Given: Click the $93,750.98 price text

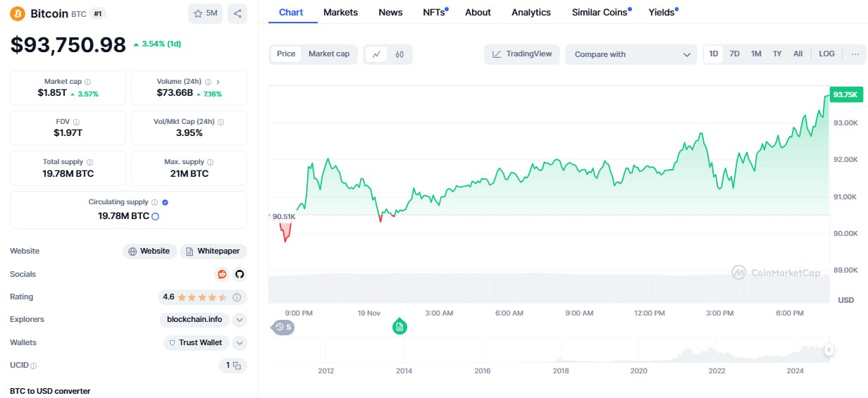Looking at the screenshot, I should click(68, 44).
